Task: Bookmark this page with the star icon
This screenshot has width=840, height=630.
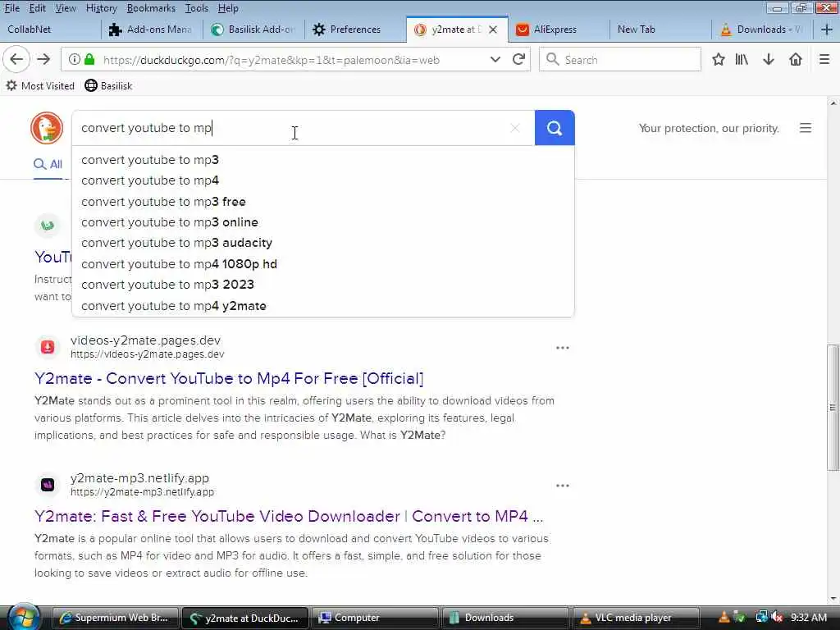Action: (719, 59)
